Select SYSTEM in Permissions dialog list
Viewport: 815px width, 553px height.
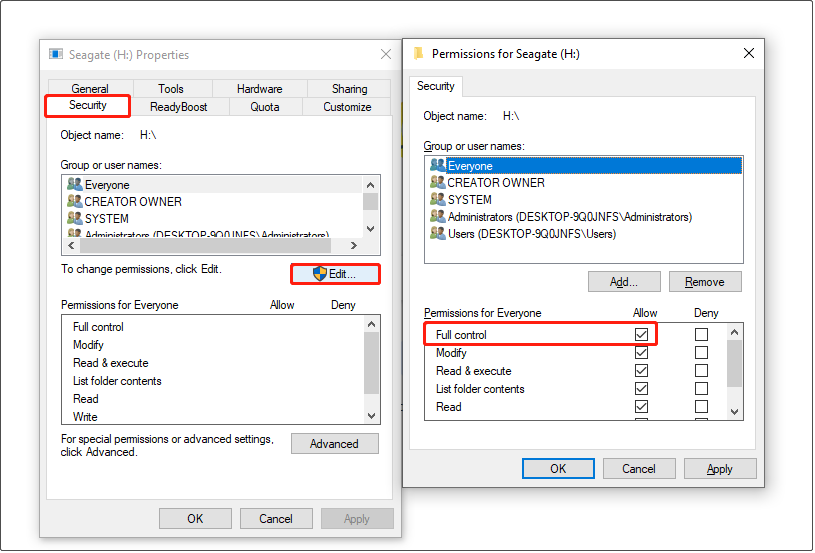(x=586, y=200)
